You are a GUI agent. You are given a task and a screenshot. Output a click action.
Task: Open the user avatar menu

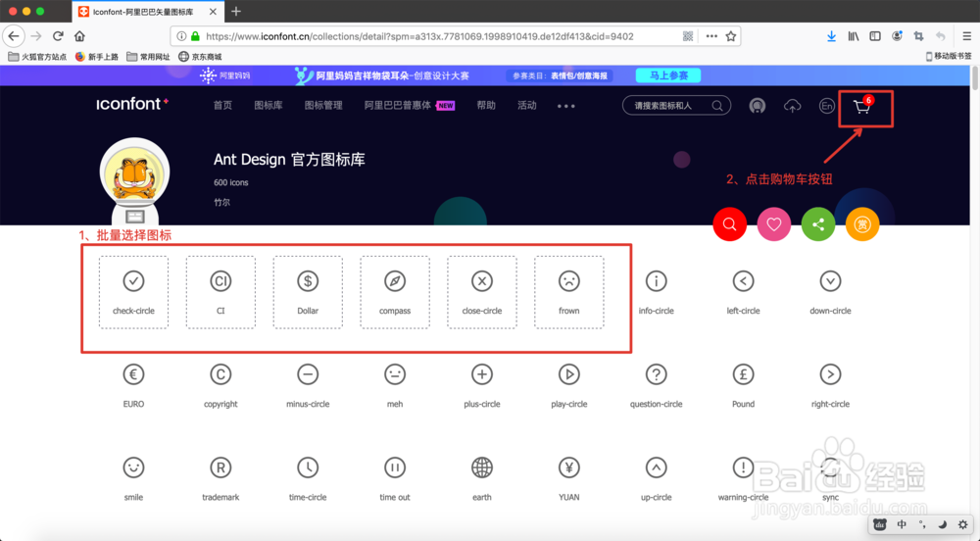[x=757, y=106]
